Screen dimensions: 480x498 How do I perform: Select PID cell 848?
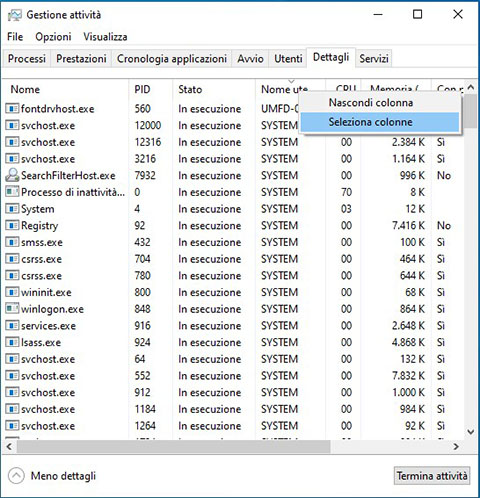click(142, 309)
